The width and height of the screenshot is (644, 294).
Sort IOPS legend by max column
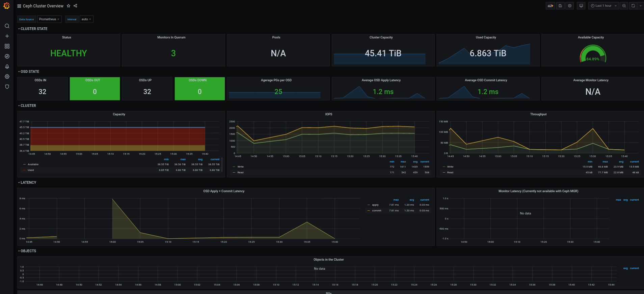403,162
